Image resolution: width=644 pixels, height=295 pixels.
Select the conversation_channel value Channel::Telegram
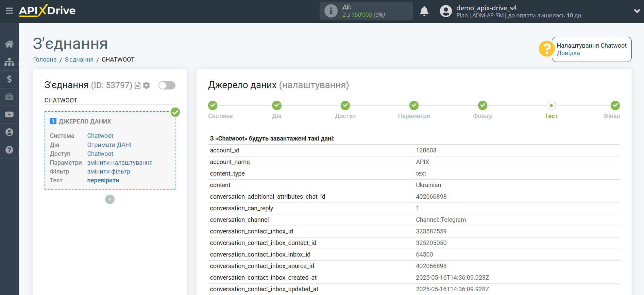(441, 220)
